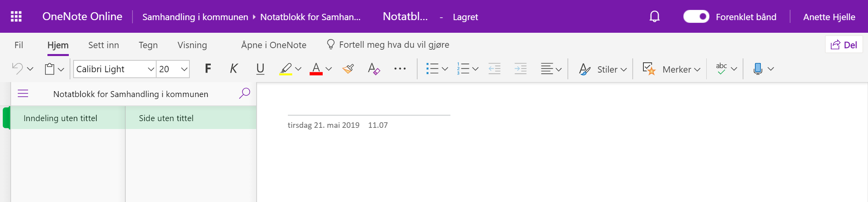Click the dictate microphone icon
Viewport: 868px width, 202px height.
pos(758,69)
